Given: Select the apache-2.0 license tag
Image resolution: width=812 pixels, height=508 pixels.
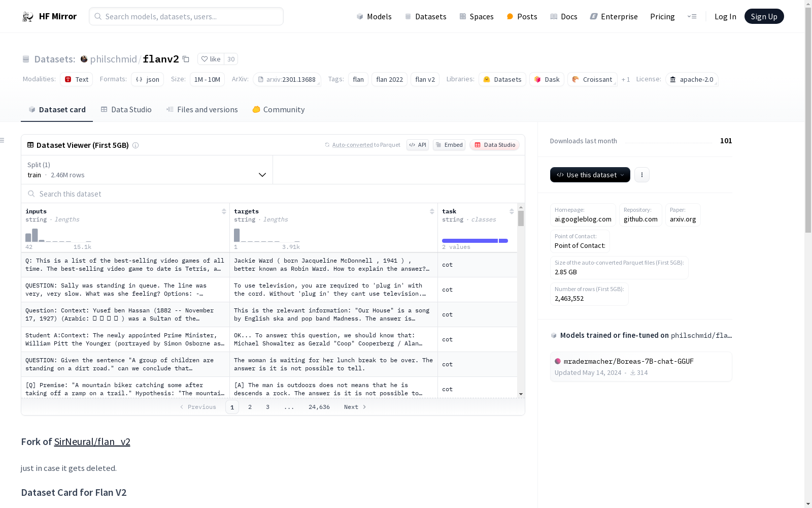Looking at the screenshot, I should pos(692,79).
